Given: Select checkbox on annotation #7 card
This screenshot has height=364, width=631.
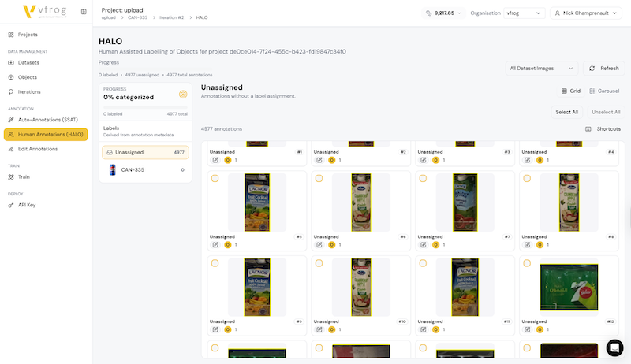Looking at the screenshot, I should tap(423, 178).
